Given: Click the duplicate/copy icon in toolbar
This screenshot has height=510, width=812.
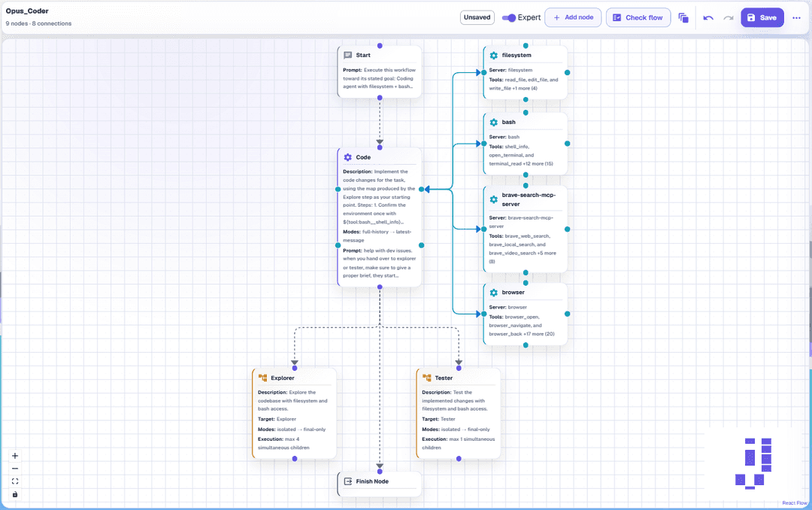Looking at the screenshot, I should point(683,17).
